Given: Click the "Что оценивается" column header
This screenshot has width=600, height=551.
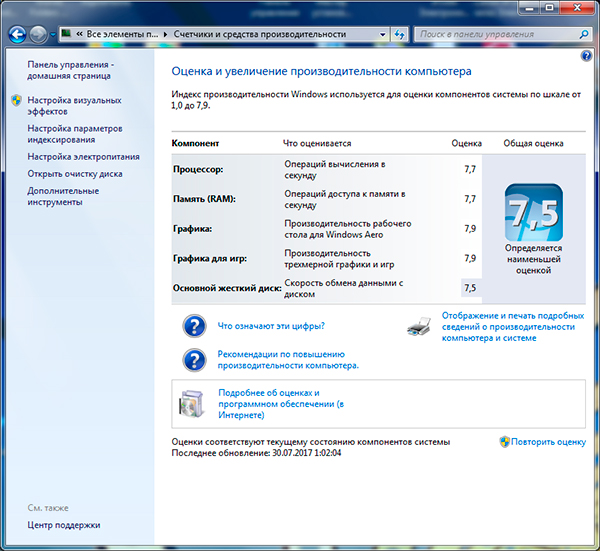Looking at the screenshot, I should click(317, 143).
